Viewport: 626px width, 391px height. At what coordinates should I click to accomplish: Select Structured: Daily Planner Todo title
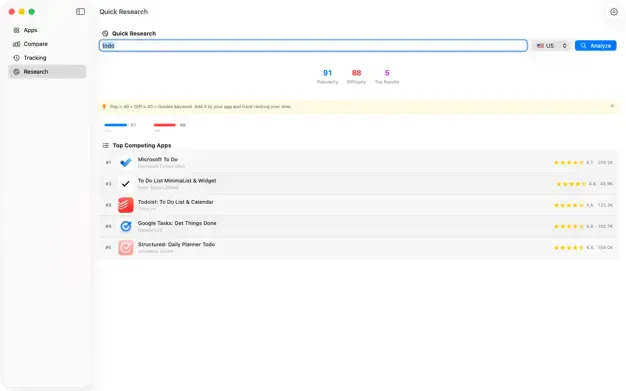click(x=176, y=244)
